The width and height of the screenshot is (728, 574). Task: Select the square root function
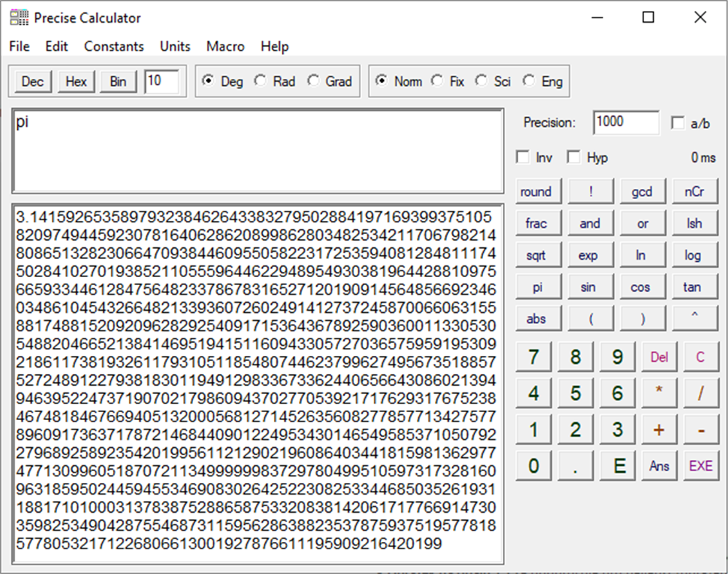tap(538, 255)
